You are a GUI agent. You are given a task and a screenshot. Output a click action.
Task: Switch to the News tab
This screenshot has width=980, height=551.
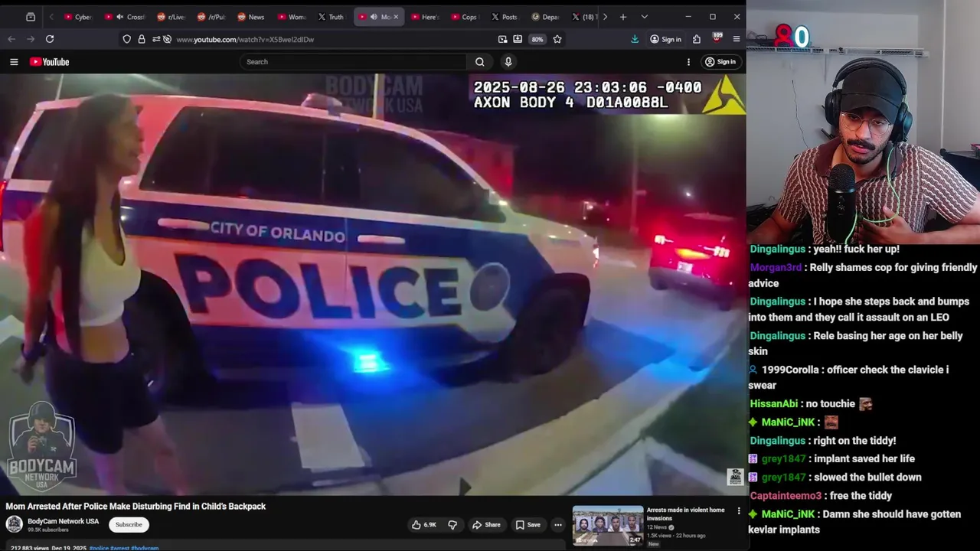coord(251,17)
